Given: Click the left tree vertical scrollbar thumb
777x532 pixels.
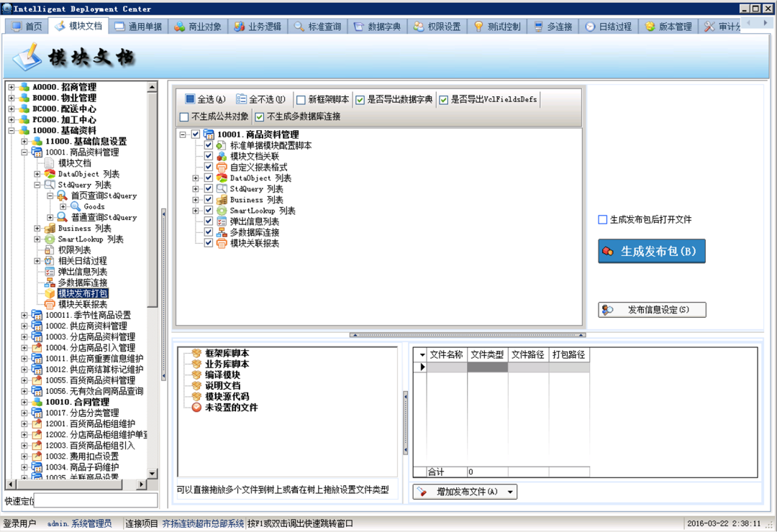Looking at the screenshot, I should (x=152, y=198).
